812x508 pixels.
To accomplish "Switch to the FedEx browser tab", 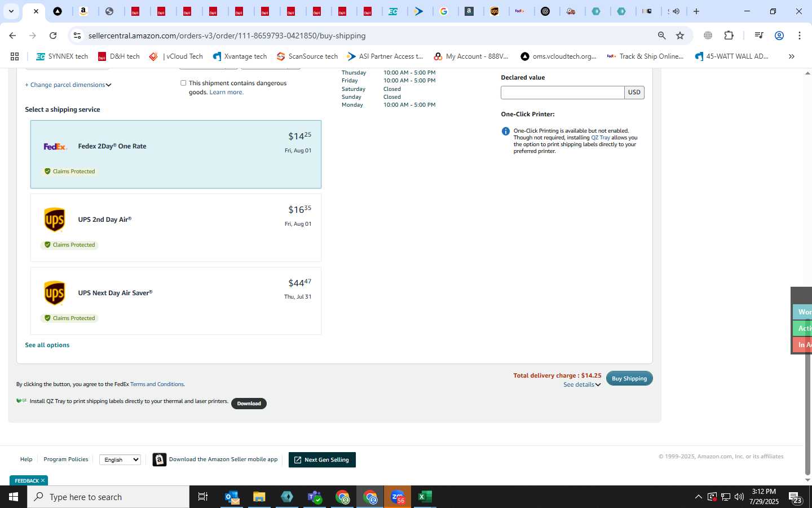I will click(x=520, y=11).
